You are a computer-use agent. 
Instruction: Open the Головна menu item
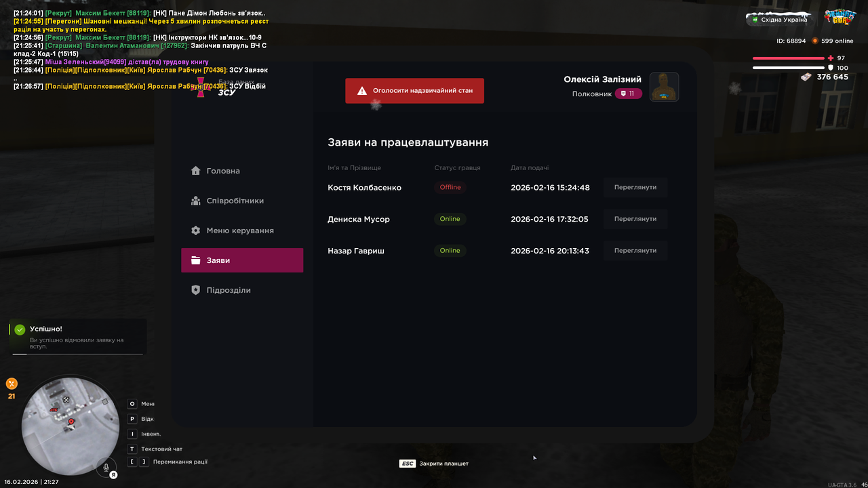[242, 171]
